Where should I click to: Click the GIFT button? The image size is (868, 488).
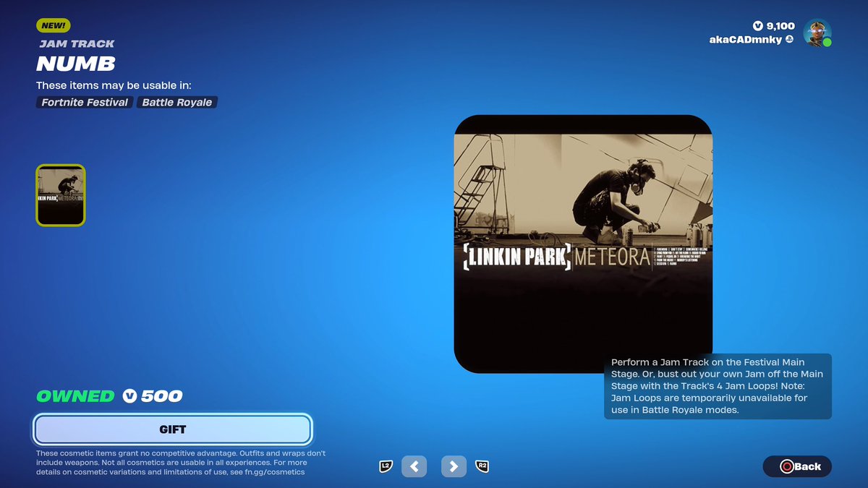[x=173, y=429]
